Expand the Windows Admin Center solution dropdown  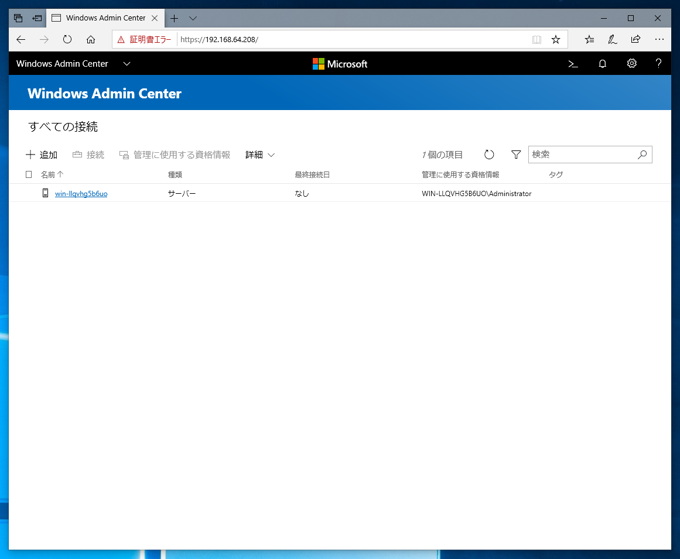click(127, 64)
